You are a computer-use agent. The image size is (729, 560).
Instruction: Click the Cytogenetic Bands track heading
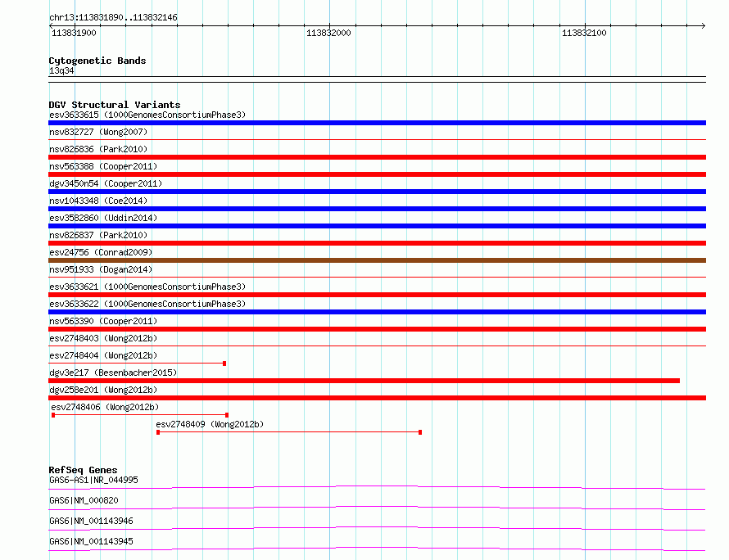[x=97, y=61]
